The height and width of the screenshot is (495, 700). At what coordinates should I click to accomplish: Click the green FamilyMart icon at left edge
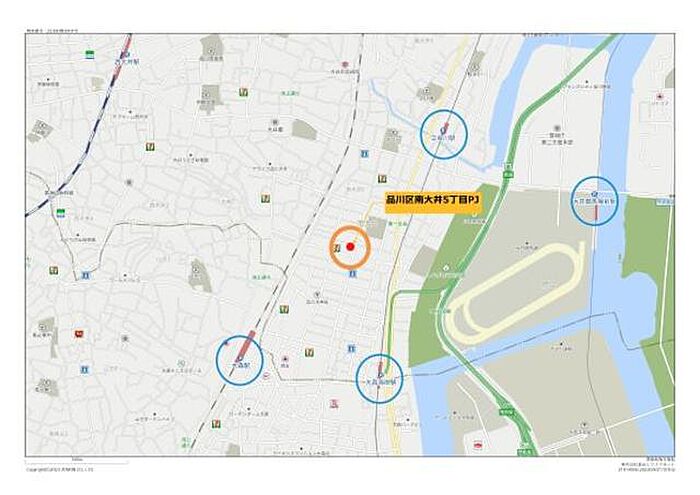61,212
